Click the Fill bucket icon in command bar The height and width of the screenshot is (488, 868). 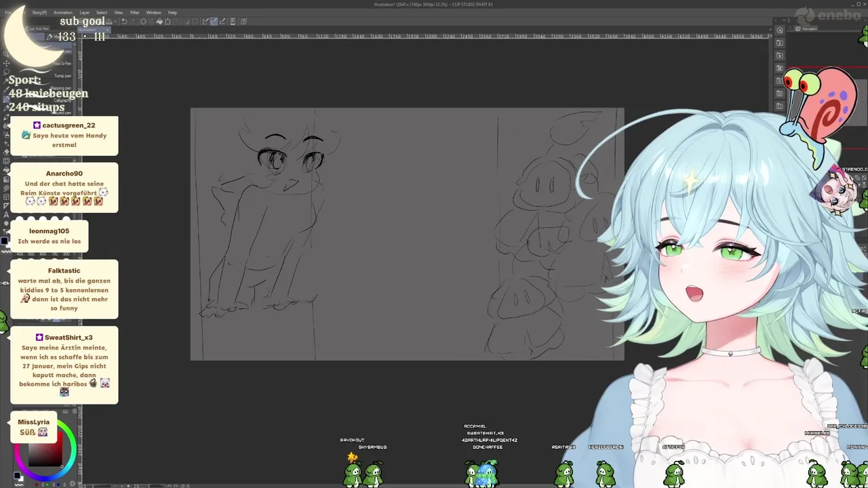(159, 22)
